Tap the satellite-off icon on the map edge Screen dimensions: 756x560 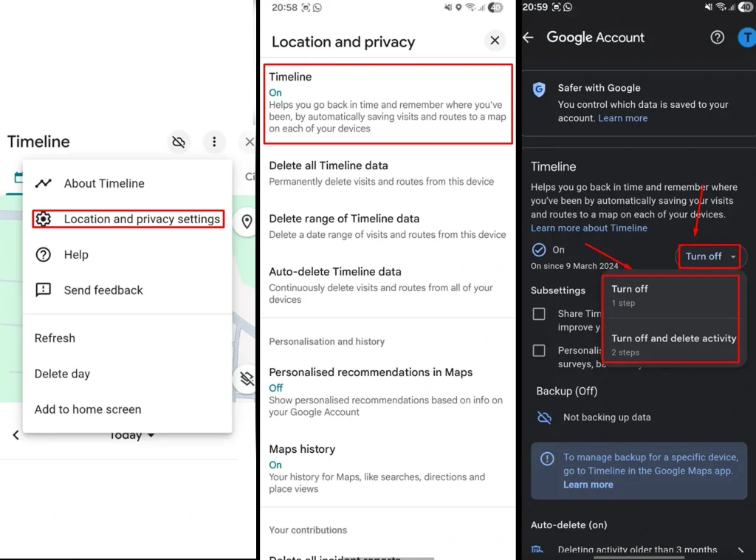(247, 379)
